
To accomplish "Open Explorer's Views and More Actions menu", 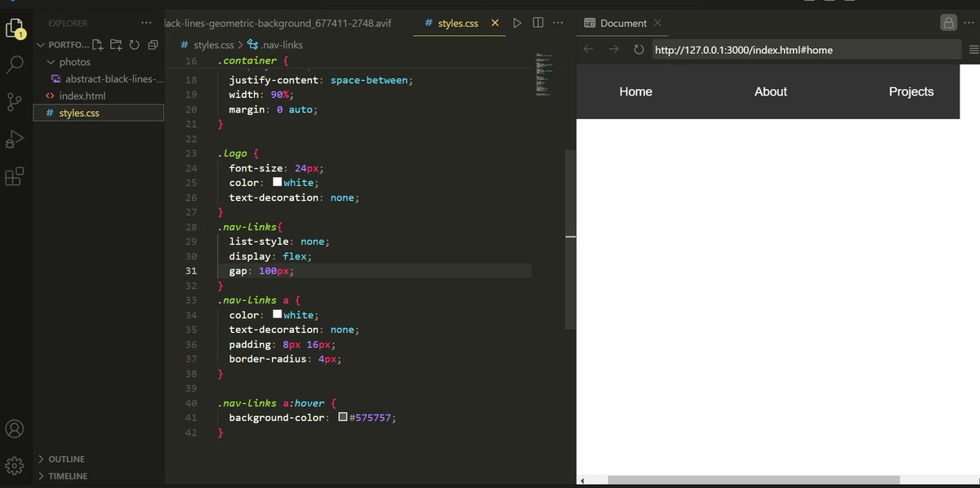I will (146, 23).
